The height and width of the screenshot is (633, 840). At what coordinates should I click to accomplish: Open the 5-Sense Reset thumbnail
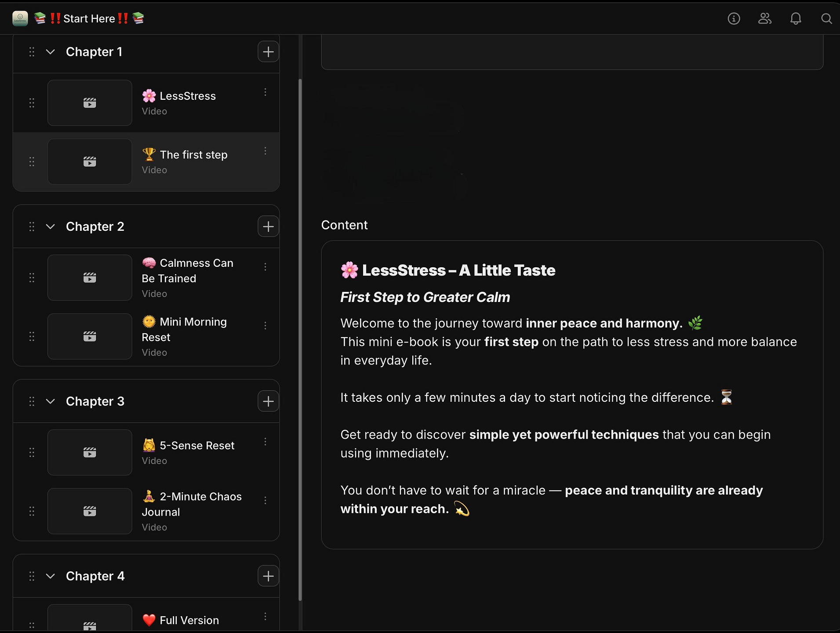pos(90,452)
